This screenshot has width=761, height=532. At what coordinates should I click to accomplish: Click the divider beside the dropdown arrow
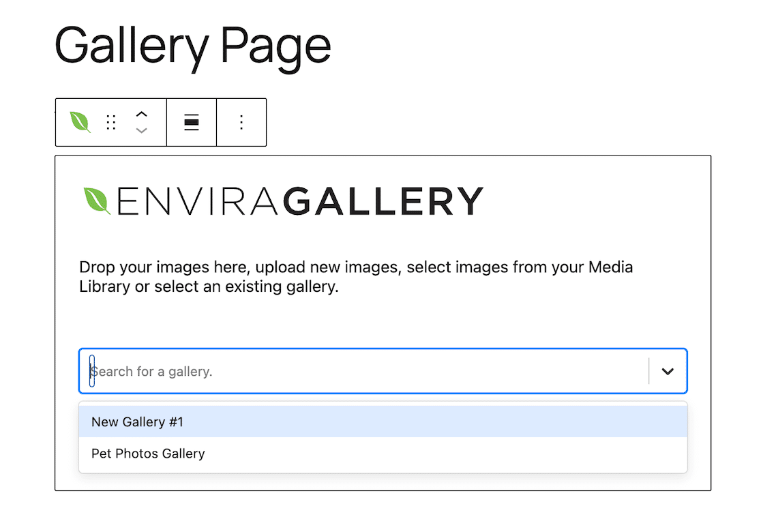tap(648, 371)
